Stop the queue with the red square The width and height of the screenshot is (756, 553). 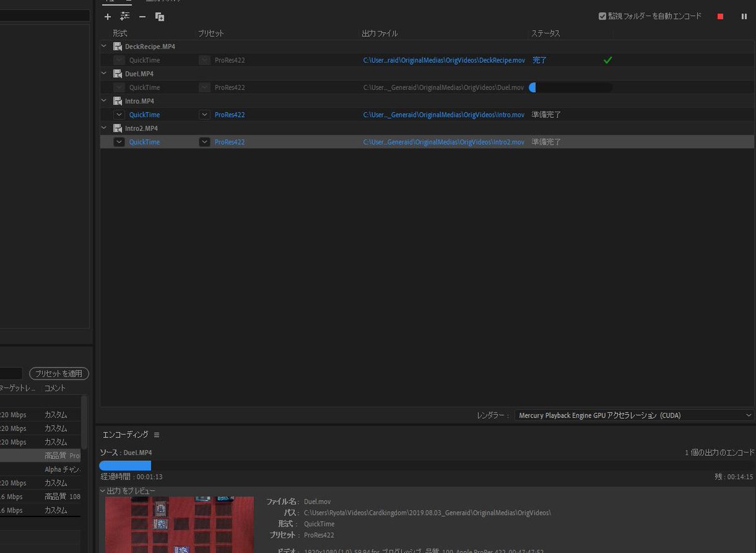[720, 16]
